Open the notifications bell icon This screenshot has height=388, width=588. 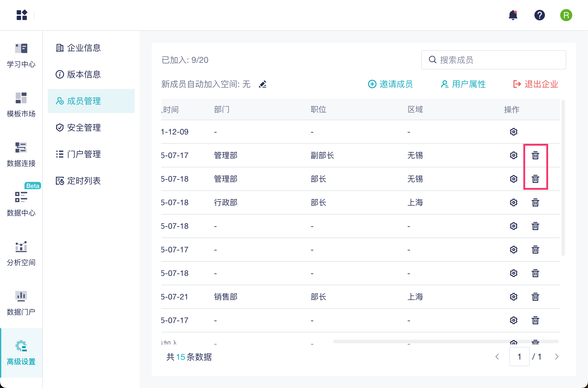(513, 15)
